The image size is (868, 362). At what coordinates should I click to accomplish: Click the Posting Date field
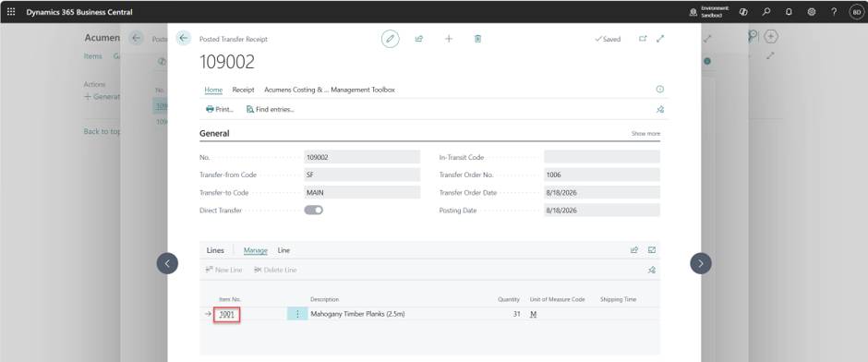[x=602, y=211]
